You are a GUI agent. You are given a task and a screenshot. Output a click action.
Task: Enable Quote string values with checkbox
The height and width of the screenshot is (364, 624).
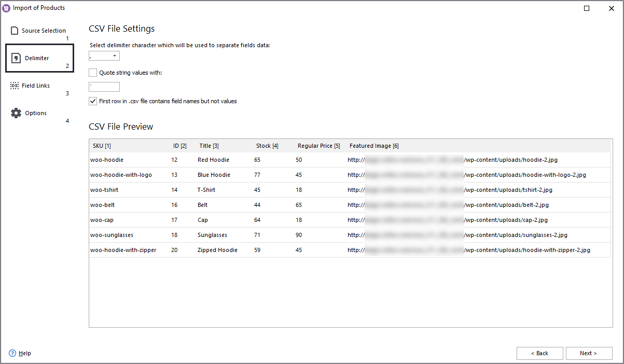coord(93,73)
